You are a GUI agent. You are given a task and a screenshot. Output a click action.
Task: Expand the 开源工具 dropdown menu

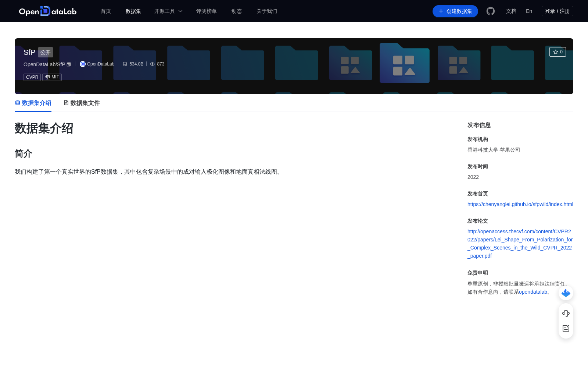point(168,11)
